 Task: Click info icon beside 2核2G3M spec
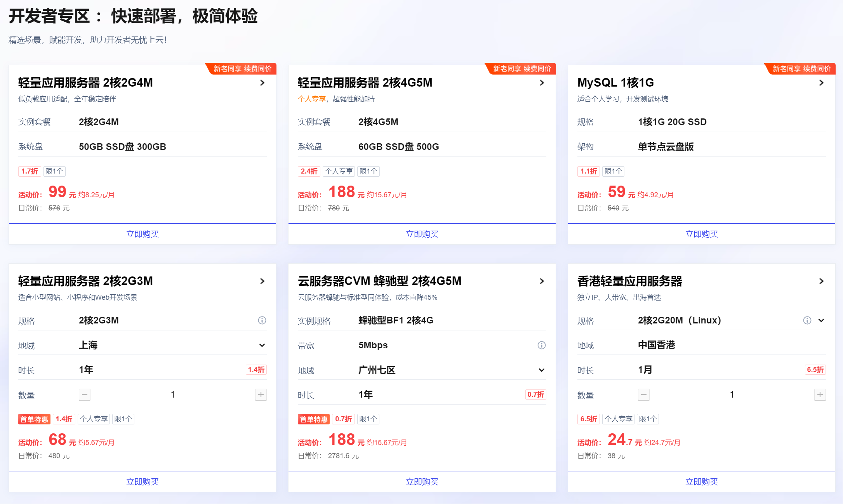coord(262,320)
